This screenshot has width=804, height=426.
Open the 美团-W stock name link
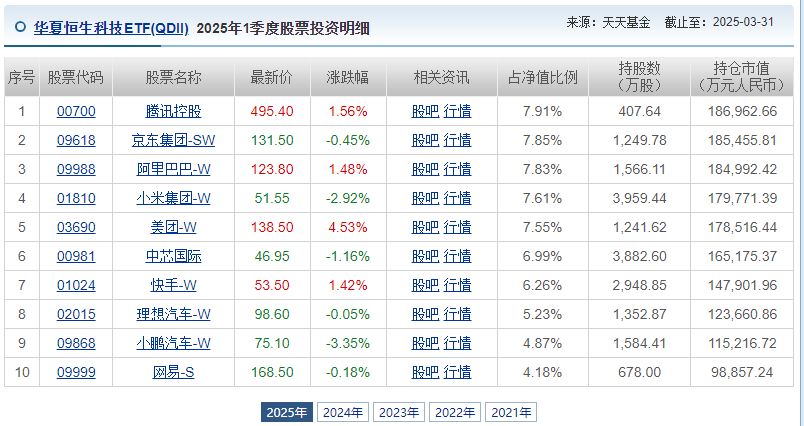tap(173, 227)
